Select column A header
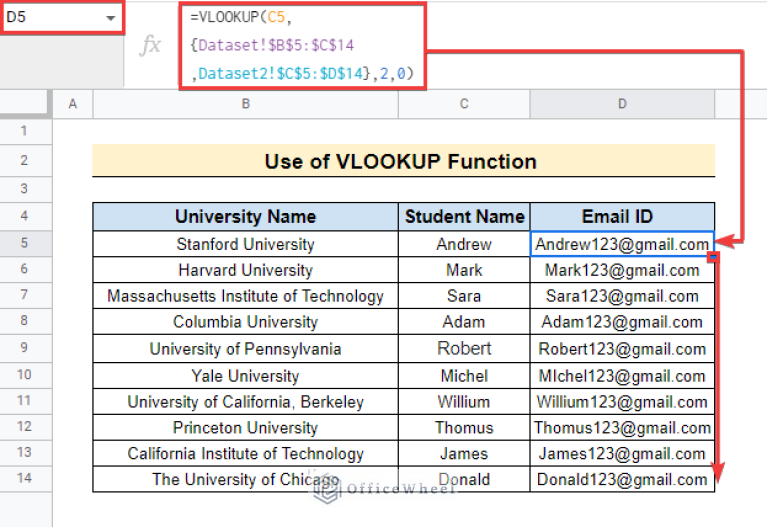Viewport: 767px width, 527px height. pos(72,104)
